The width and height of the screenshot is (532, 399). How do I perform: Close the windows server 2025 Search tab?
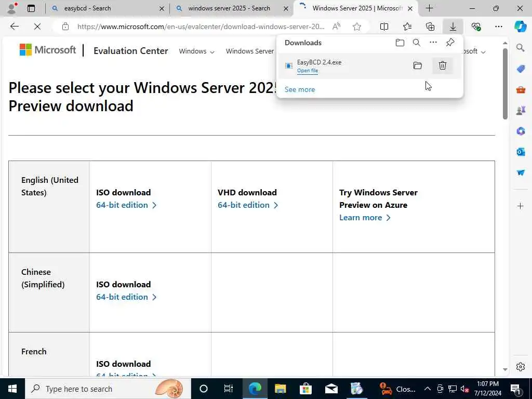pyautogui.click(x=286, y=8)
